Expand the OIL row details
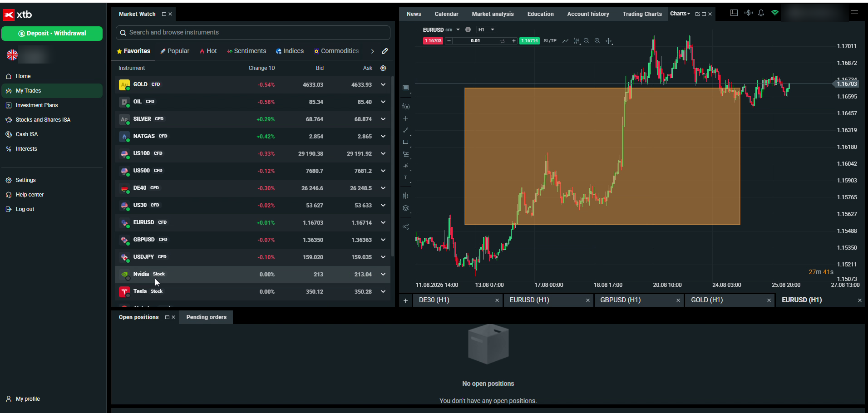Image resolution: width=868 pixels, height=413 pixels. click(x=383, y=102)
